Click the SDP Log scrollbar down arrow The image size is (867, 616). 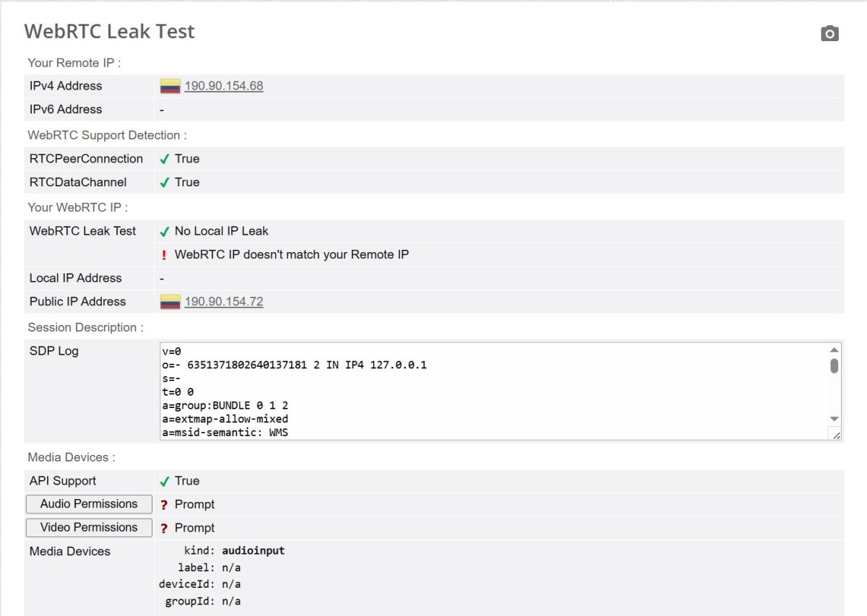tap(834, 419)
